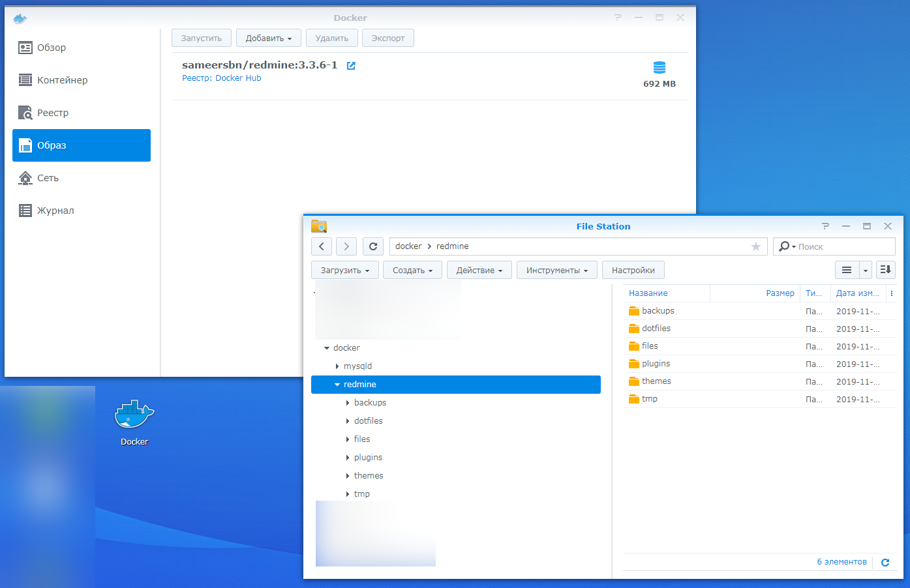Viewport: 910px width, 588px height.
Task: Select themes folder name in tree panel
Action: point(369,476)
